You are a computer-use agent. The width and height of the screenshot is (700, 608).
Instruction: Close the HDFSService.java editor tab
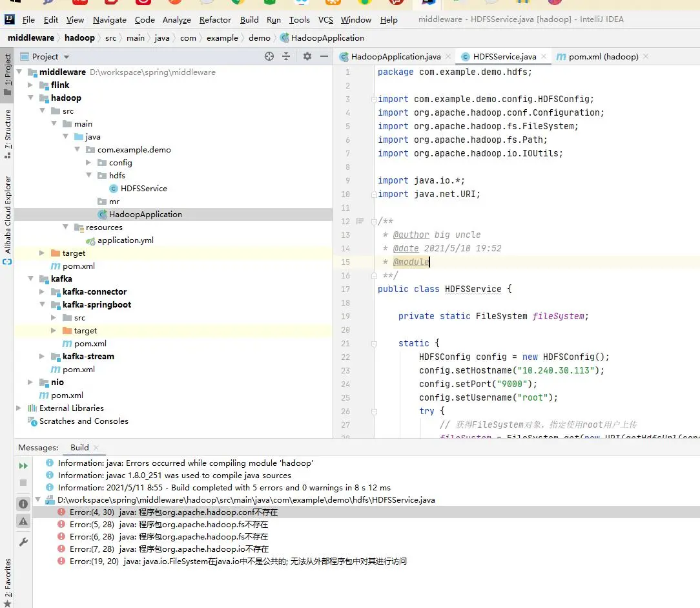[544, 57]
